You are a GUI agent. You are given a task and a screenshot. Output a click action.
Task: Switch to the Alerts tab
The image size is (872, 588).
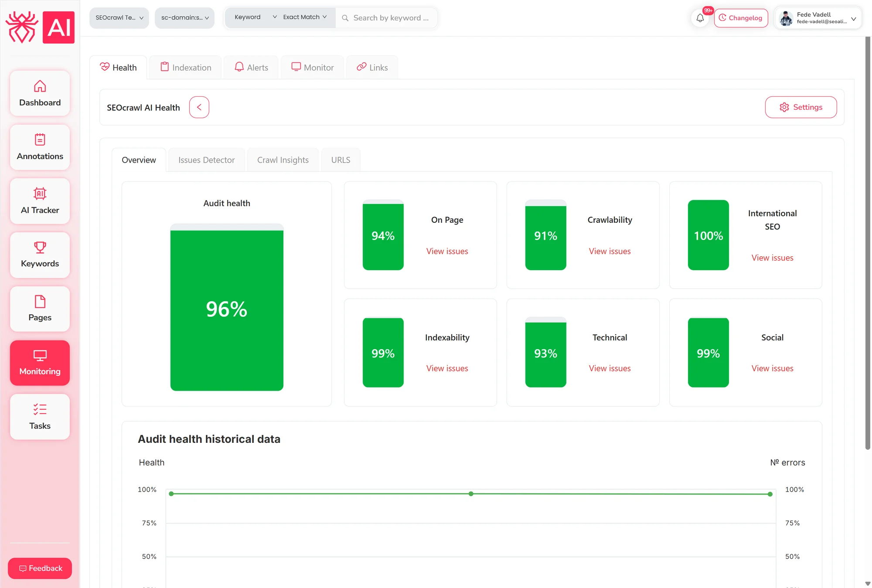pos(251,68)
